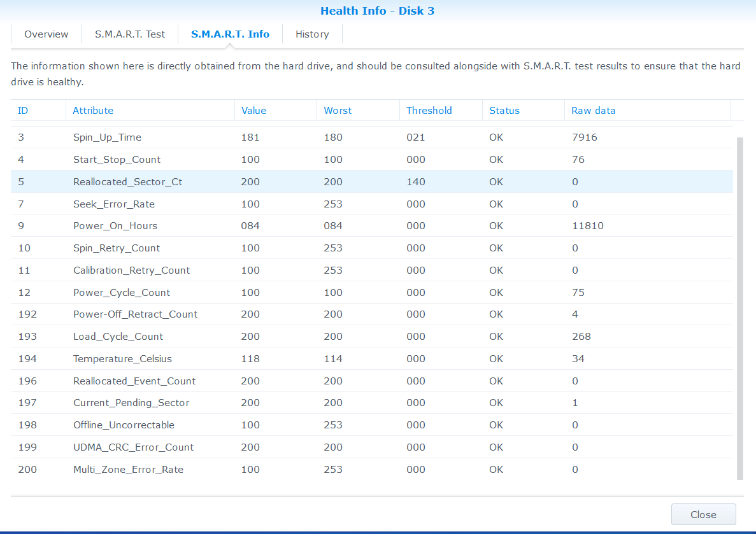The height and width of the screenshot is (534, 756).
Task: Select the Seek_Error_Rate row
Action: click(x=372, y=204)
